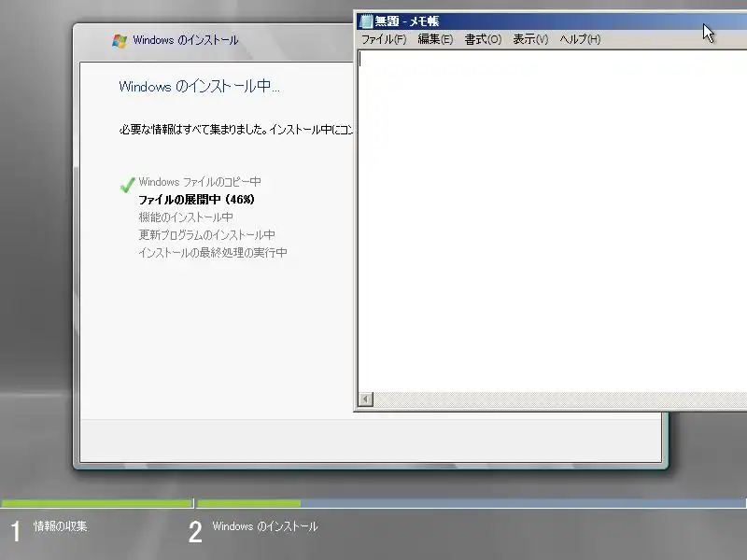The image size is (747, 560).
Task: Click the 'Windows のインストール中...' heading
Action: tap(199, 86)
